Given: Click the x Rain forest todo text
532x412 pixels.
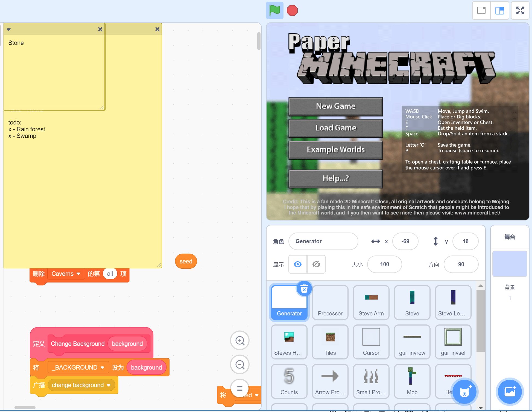Looking at the screenshot, I should [27, 129].
